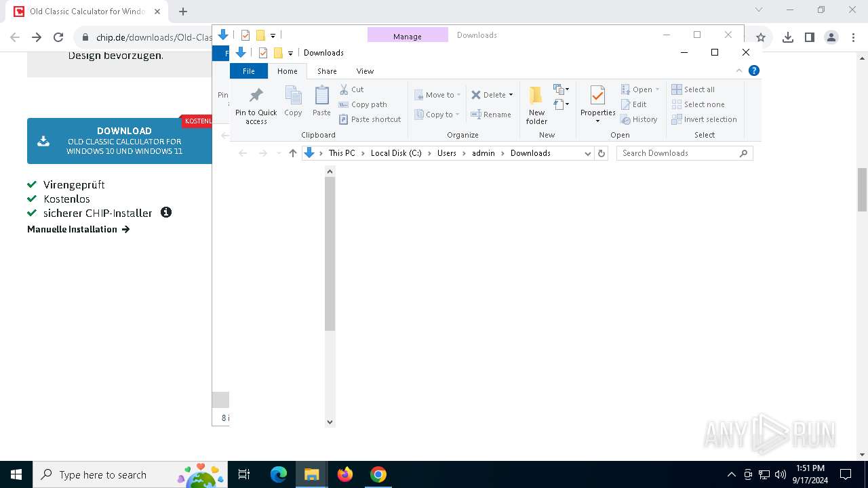
Task: Click the Rename command
Action: tap(491, 115)
